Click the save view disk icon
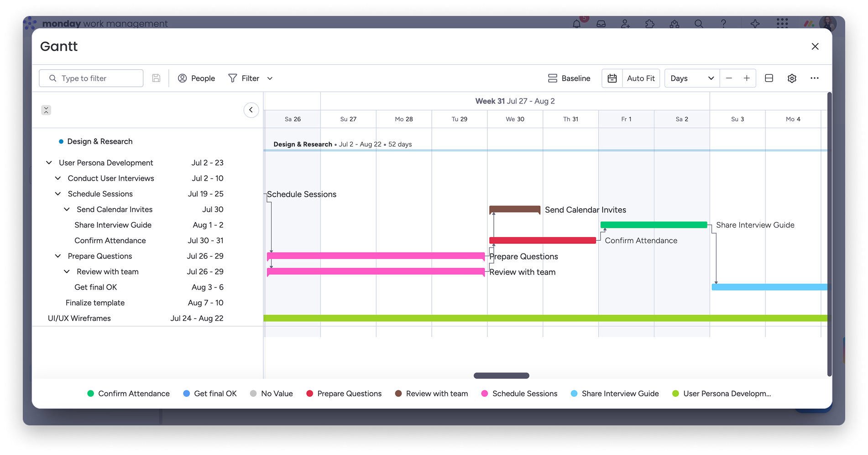This screenshot has width=868, height=455. click(x=156, y=78)
